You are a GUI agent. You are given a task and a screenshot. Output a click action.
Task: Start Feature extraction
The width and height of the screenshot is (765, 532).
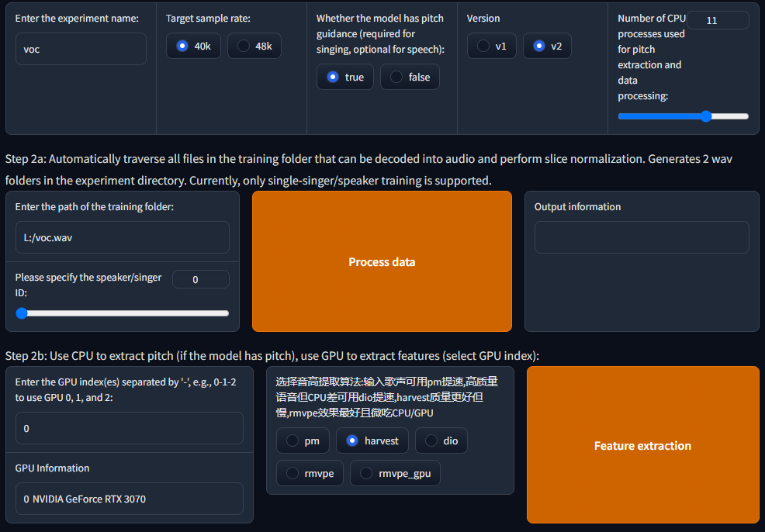pyautogui.click(x=642, y=445)
